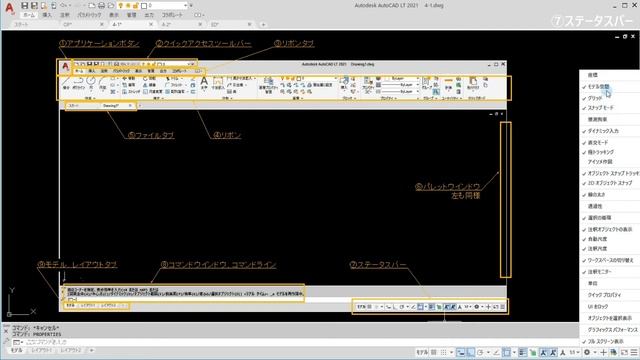Viewport: 640px width, 360px height.
Task: Uncheck スナップ モード in the status bar menu
Action: pos(600,108)
